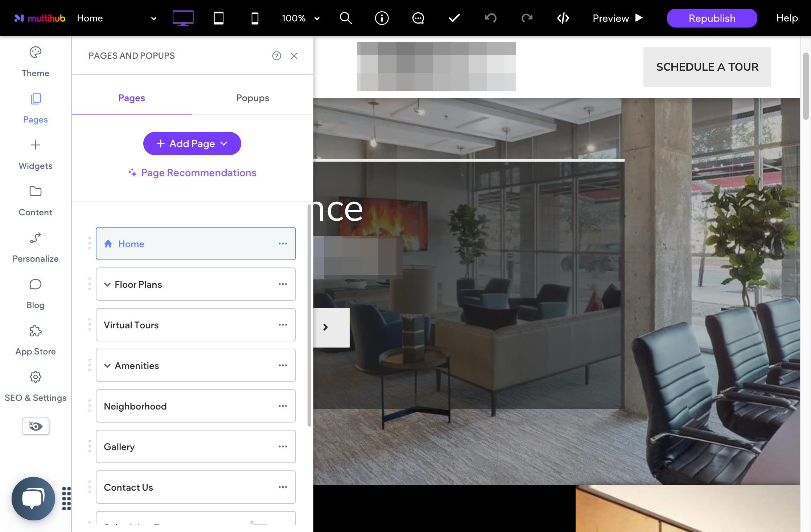
Task: Open the Widgets panel
Action: 36,155
